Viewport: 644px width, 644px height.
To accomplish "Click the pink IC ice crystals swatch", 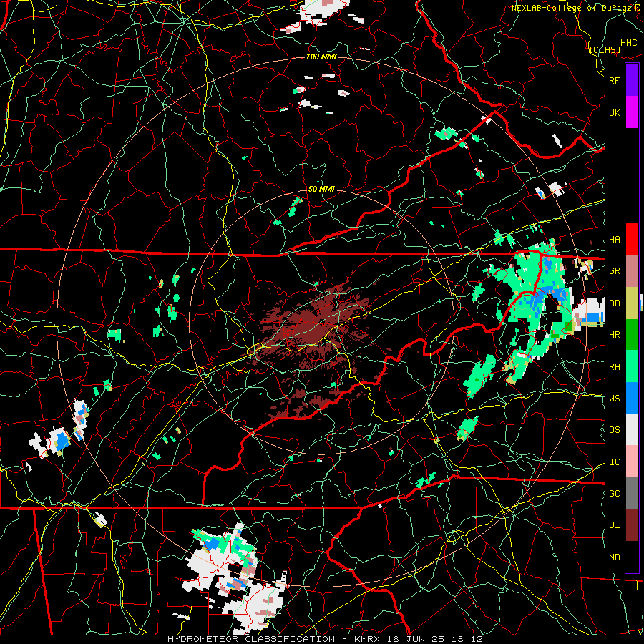I will pos(632,462).
